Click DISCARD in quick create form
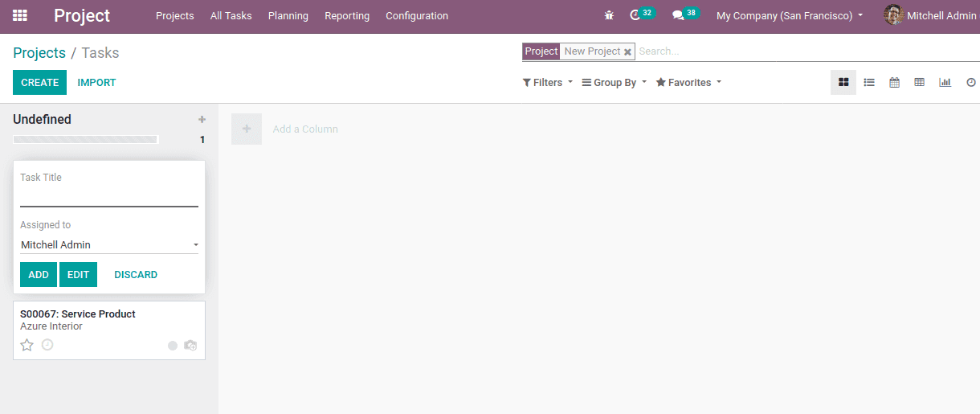This screenshot has height=414, width=980. coord(136,274)
